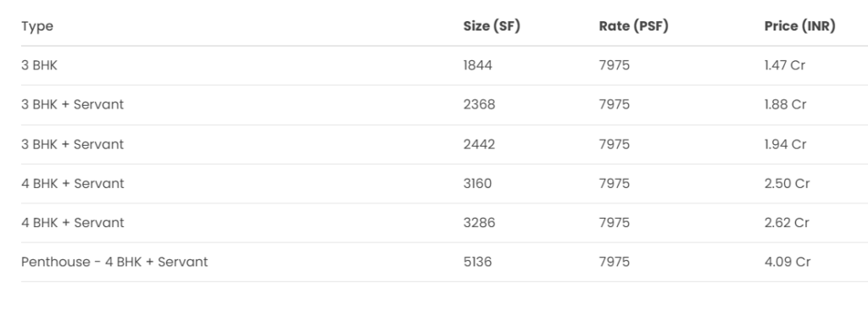Select the 1.94 Cr price cell
The height and width of the screenshot is (311, 868).
[x=786, y=144]
